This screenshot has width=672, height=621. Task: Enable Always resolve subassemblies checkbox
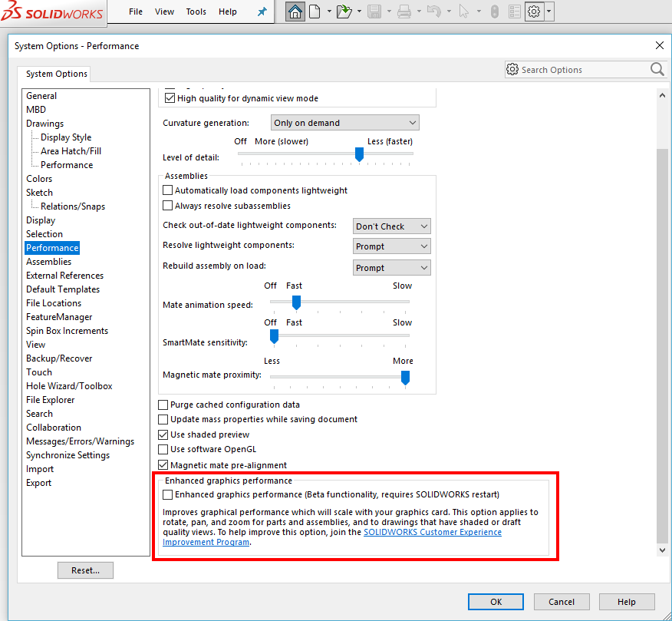click(x=167, y=206)
